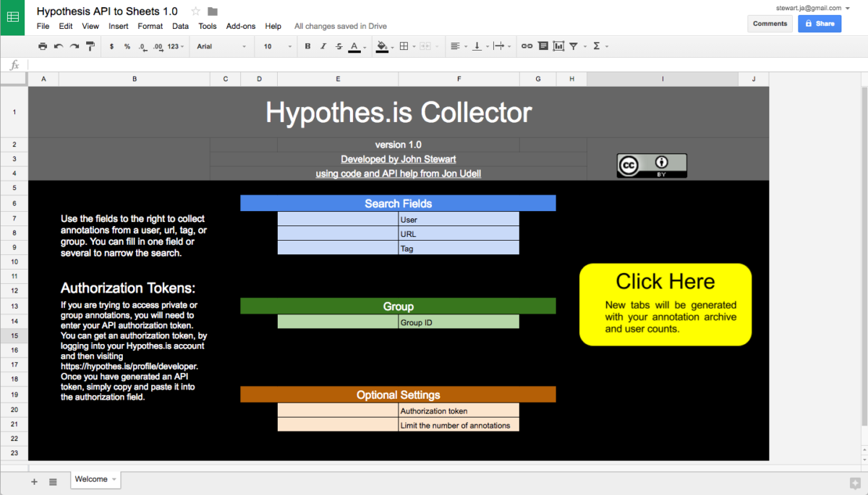Open the Format menu

[x=150, y=26]
